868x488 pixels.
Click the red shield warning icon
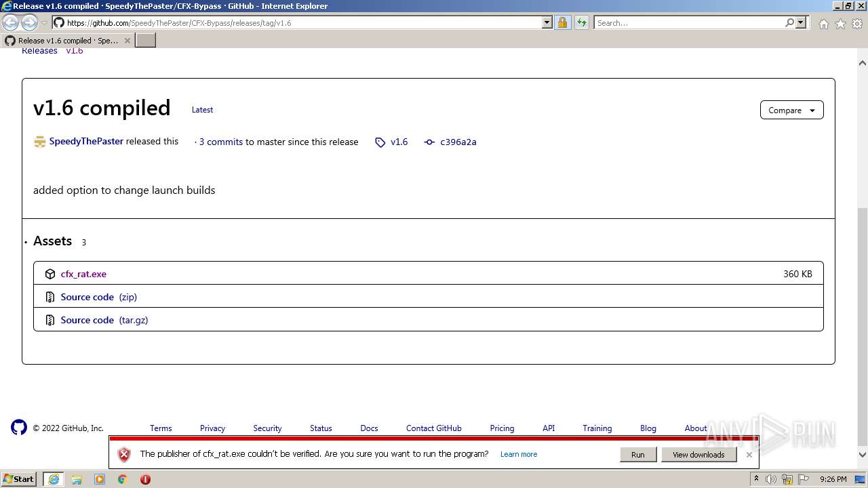pyautogui.click(x=124, y=455)
